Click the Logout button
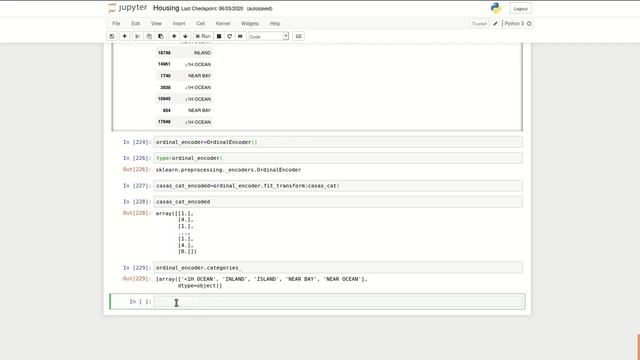Viewport: 640px width, 360px height. point(520,9)
